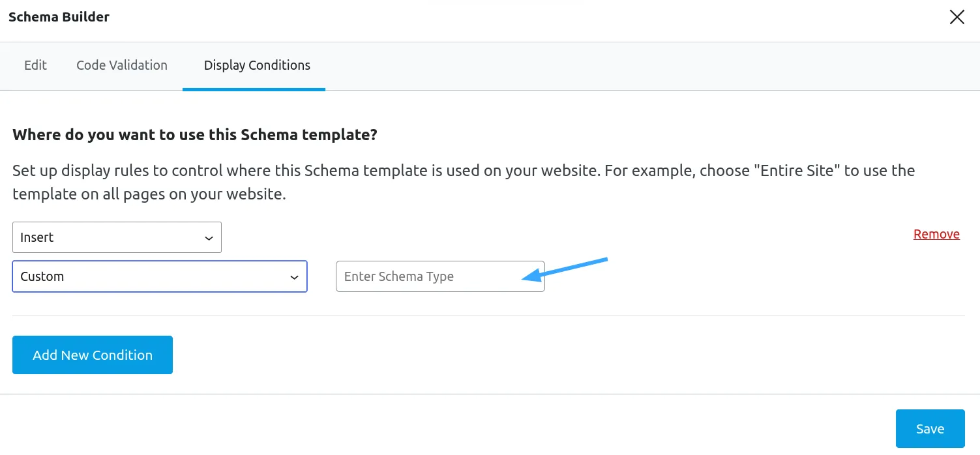Click the Schema Builder title text
Image resolution: width=980 pixels, height=455 pixels.
(59, 17)
